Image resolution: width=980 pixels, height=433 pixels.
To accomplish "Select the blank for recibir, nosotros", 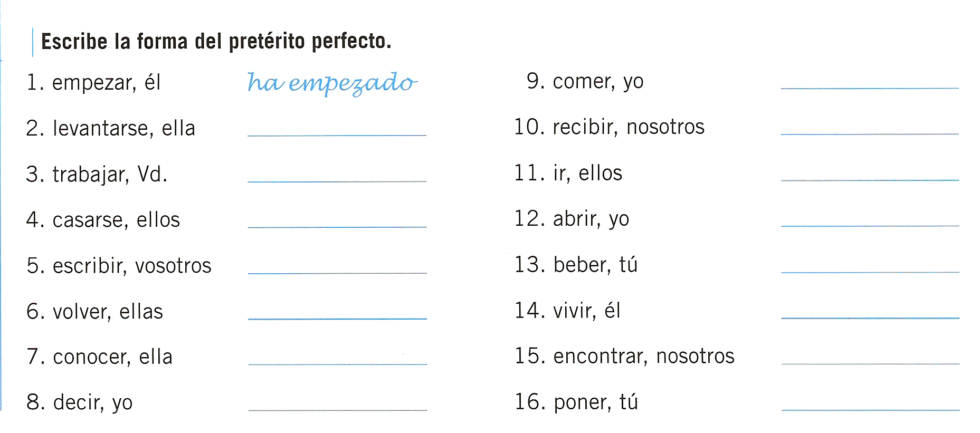I will (870, 134).
